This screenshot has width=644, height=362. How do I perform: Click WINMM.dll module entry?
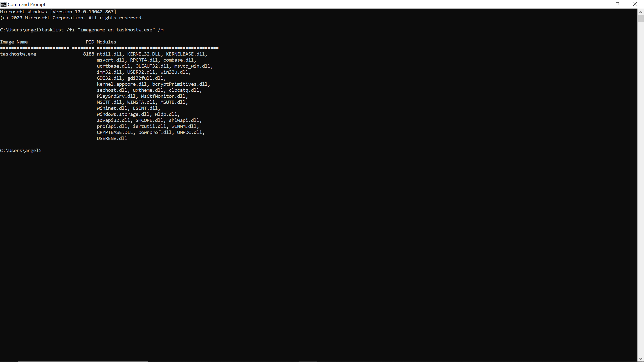pyautogui.click(x=184, y=126)
